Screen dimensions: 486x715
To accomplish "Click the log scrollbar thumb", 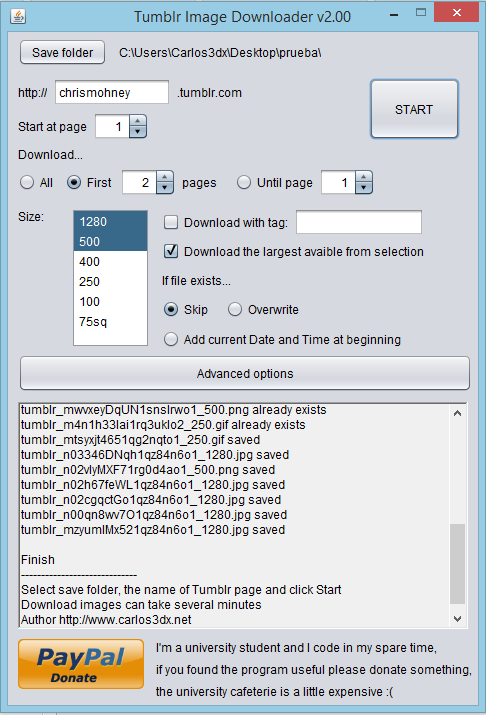I will (458, 564).
